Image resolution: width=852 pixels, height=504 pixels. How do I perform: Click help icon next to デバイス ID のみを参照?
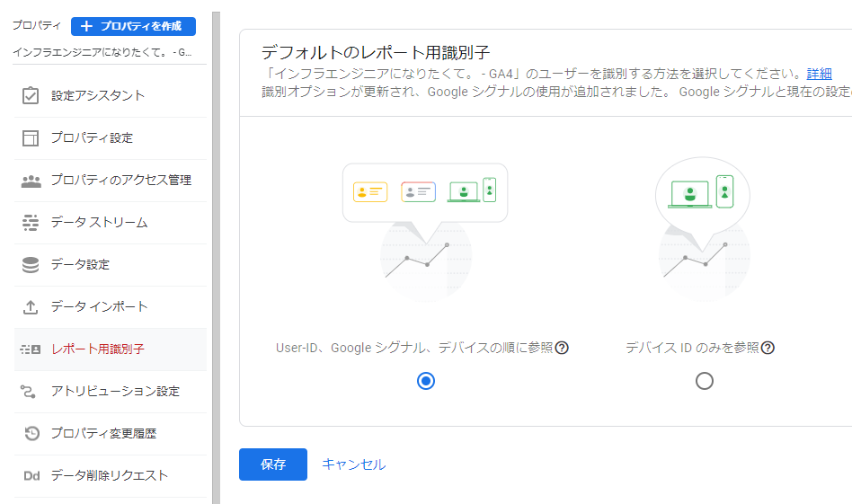click(x=768, y=348)
